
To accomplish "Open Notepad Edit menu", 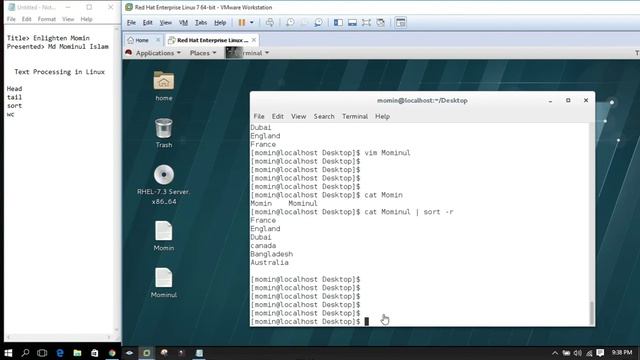I will [27, 19].
